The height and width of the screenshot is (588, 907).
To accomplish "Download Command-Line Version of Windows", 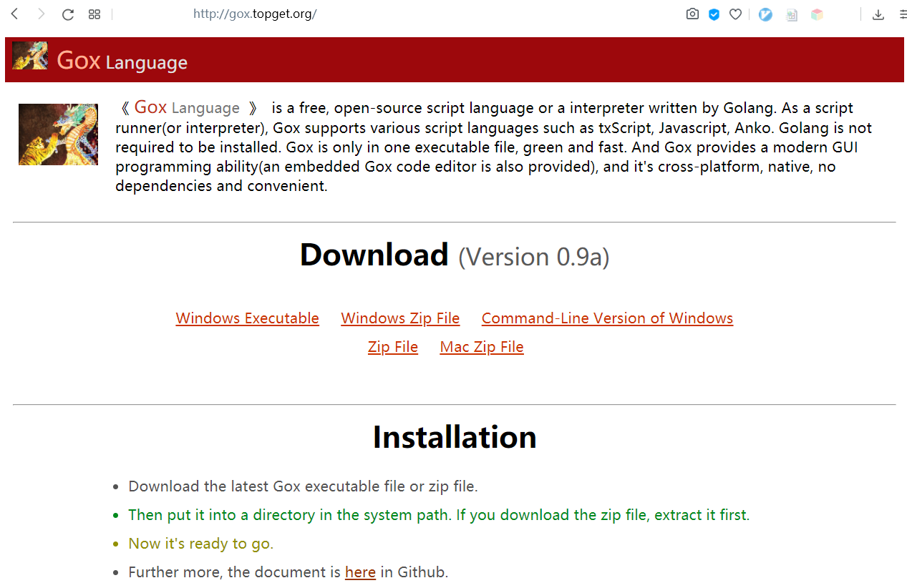I will 607,318.
